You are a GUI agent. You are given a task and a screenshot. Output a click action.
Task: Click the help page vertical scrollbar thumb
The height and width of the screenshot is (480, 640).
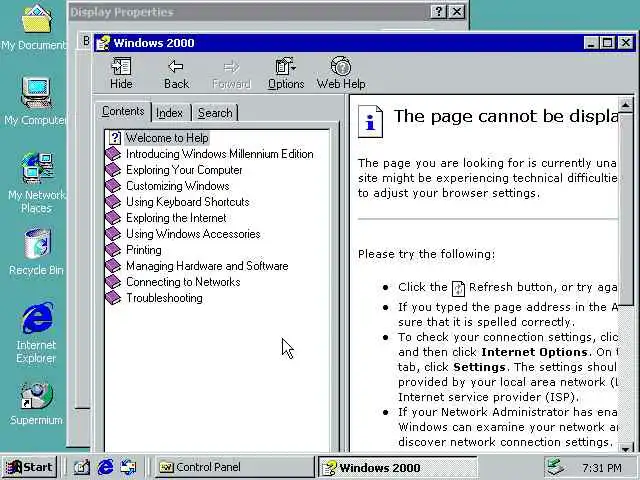tap(626, 209)
